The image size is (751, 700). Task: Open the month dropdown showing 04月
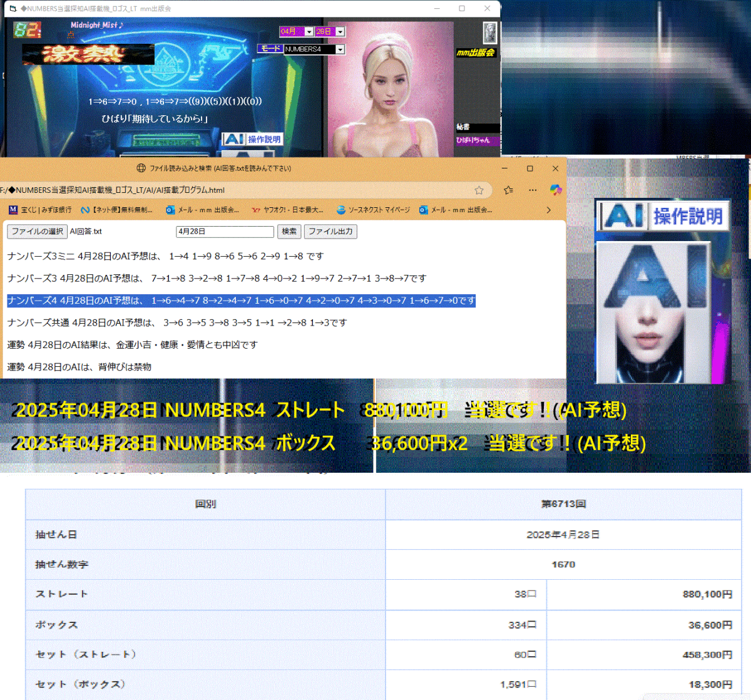point(309,32)
